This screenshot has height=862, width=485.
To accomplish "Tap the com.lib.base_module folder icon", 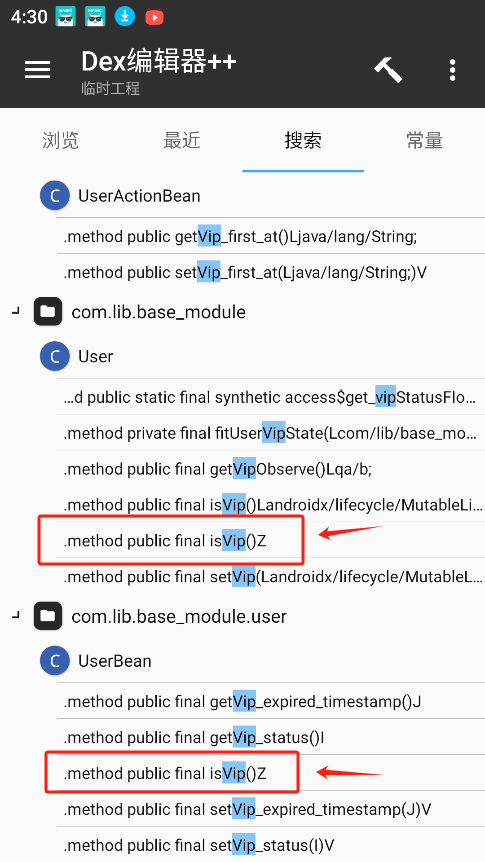I will 48,312.
